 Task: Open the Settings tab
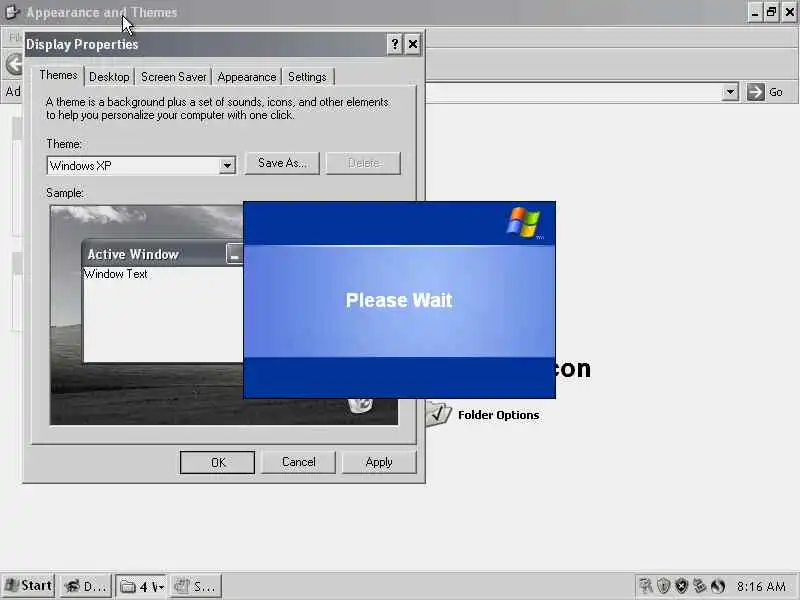[x=307, y=77]
